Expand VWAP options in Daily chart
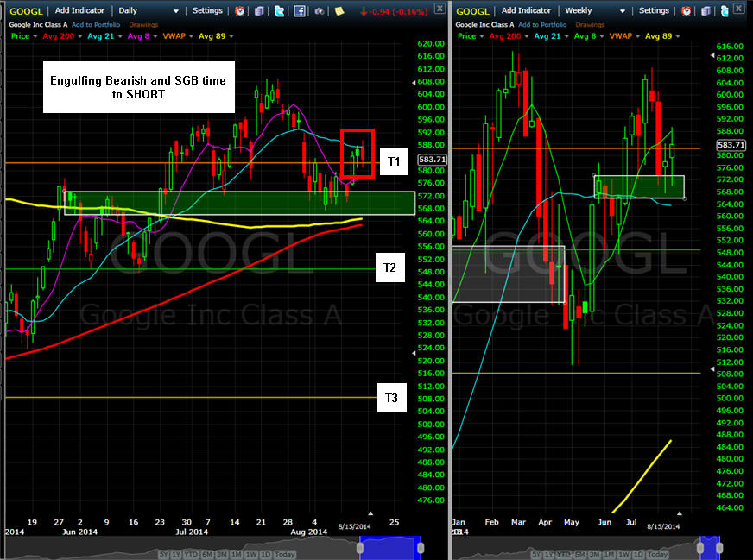753x560 pixels. pyautogui.click(x=191, y=36)
